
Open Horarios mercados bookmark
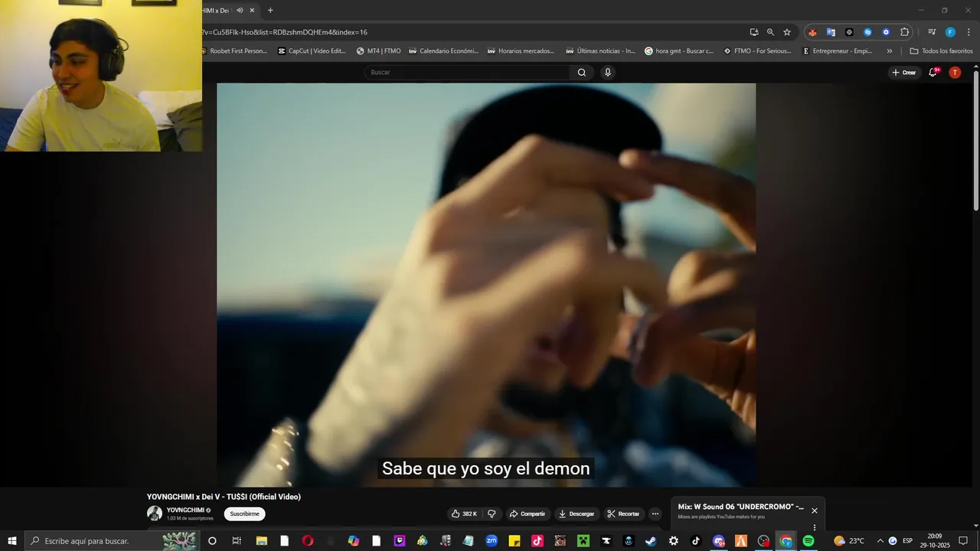tap(521, 51)
